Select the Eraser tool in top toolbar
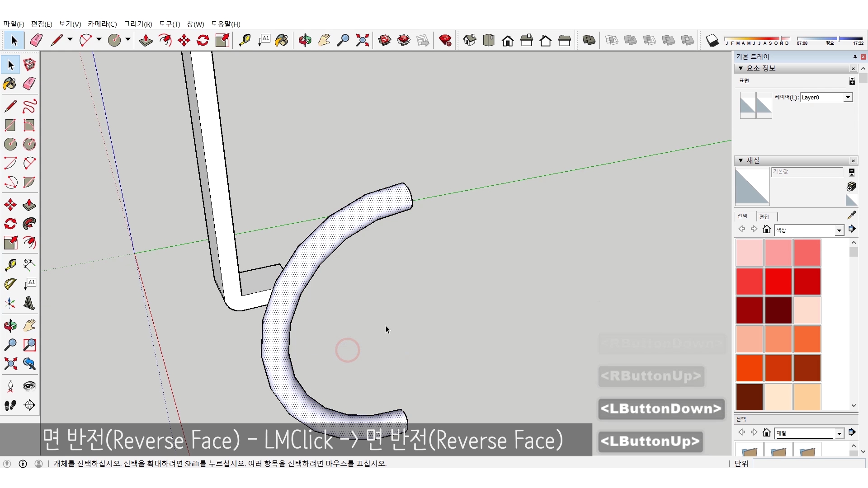The width and height of the screenshot is (868, 488). click(x=36, y=41)
